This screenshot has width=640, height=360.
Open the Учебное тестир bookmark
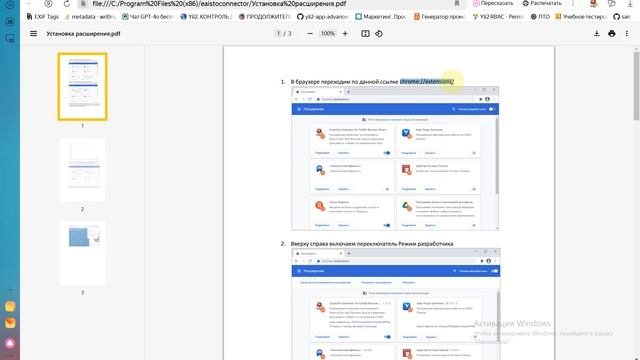tap(581, 17)
